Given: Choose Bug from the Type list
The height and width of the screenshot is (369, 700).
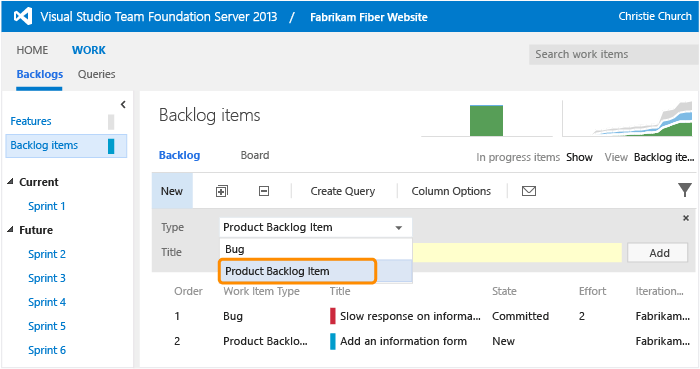Looking at the screenshot, I should [316, 249].
